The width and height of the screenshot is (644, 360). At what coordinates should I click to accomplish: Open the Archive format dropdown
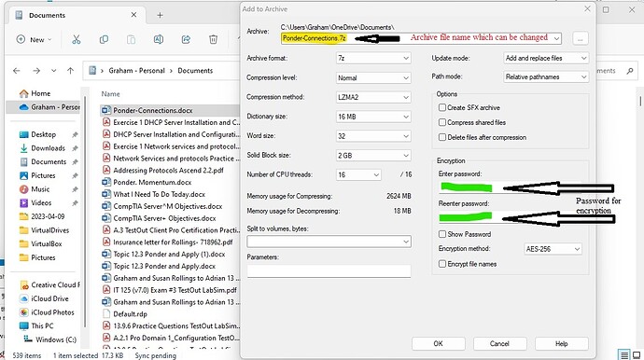(x=373, y=58)
